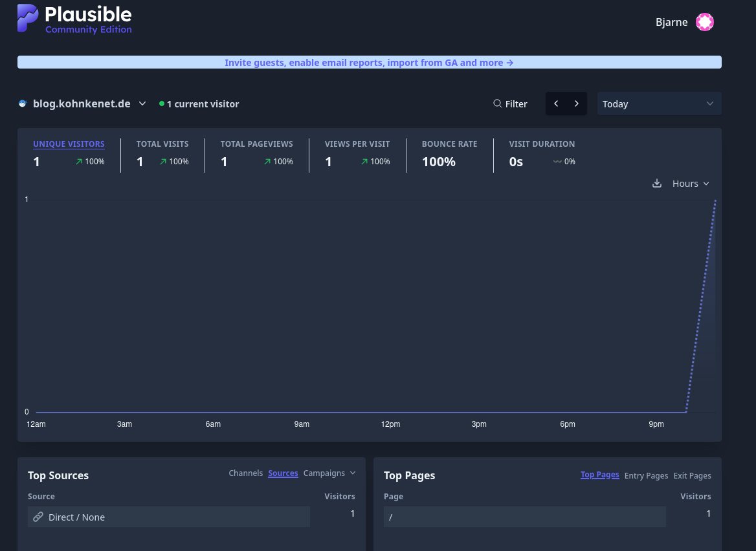Viewport: 756px width, 551px height.
Task: Click the Page column header
Action: point(394,497)
